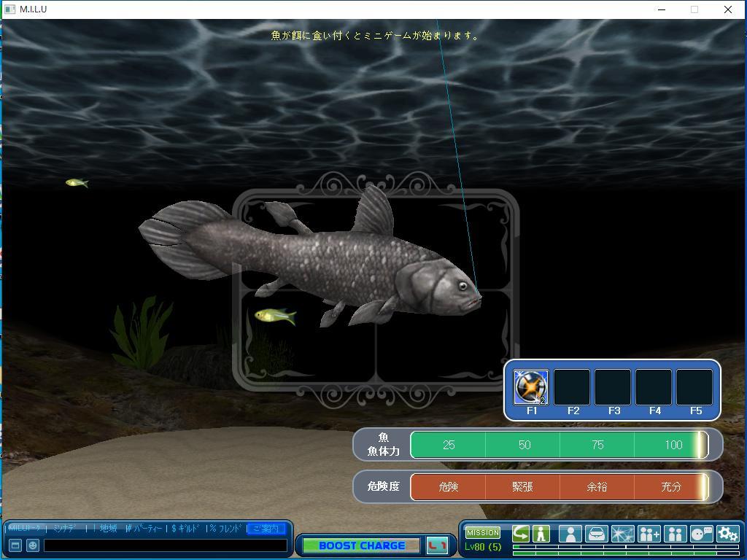Open the character profile icon
The image size is (747, 560).
click(570, 534)
